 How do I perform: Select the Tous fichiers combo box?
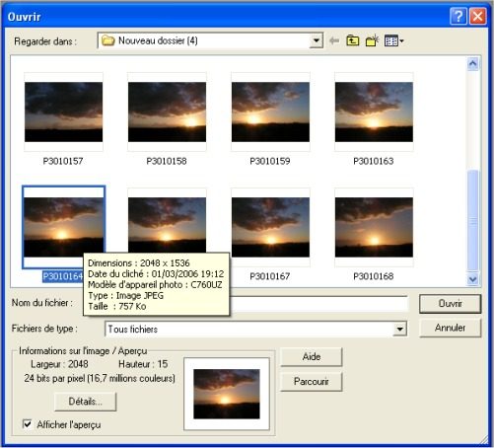pyautogui.click(x=255, y=329)
